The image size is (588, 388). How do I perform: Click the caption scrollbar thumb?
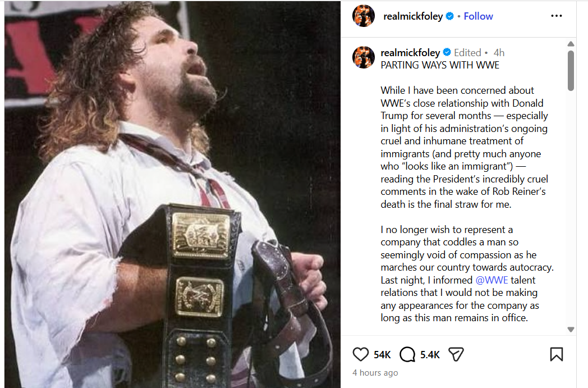(x=571, y=70)
